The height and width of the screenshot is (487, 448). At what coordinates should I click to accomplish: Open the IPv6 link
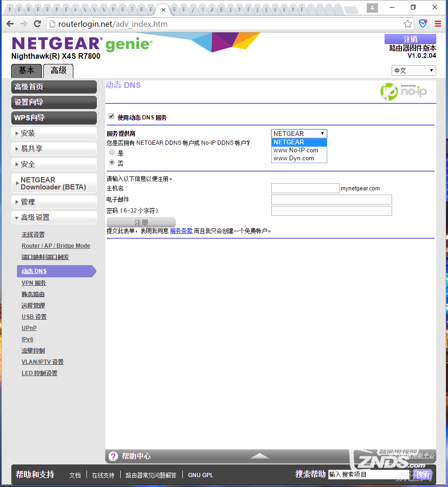[x=27, y=339]
